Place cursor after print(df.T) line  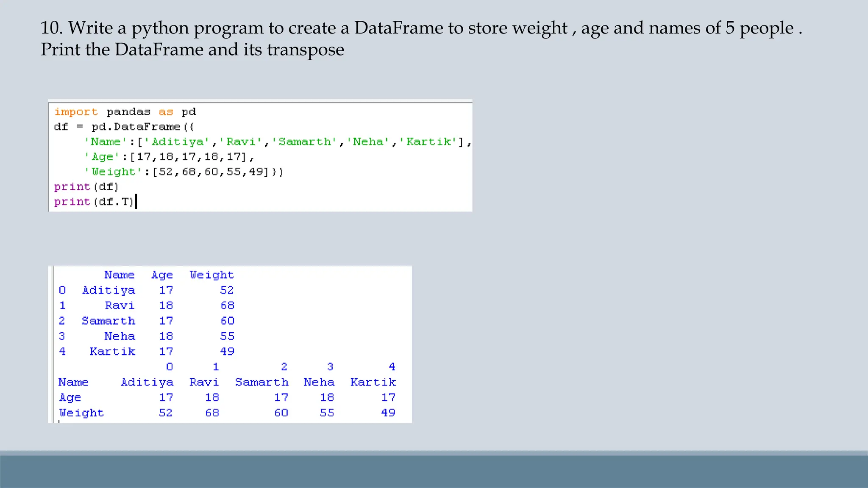click(x=136, y=202)
